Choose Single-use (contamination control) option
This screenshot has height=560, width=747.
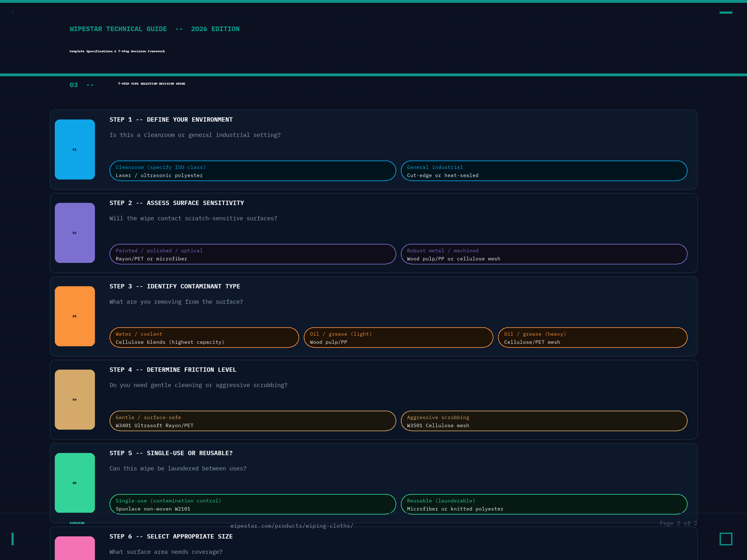pos(252,504)
